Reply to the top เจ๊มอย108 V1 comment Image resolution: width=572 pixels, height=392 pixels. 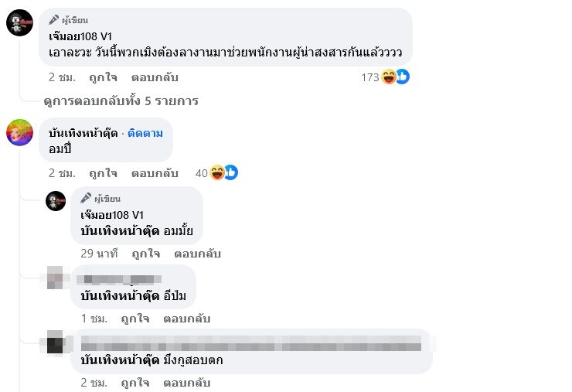click(155, 77)
